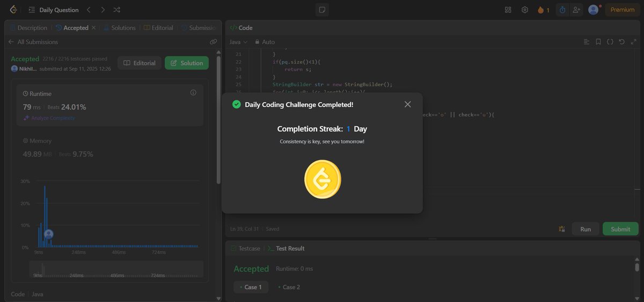Viewport: 644px width, 302px height.
Task: Open settings gear icon
Action: pos(525,10)
